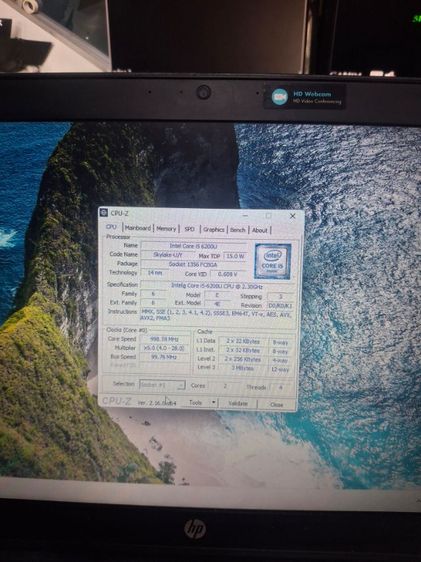
Task: Open the Memory tab
Action: [166, 229]
